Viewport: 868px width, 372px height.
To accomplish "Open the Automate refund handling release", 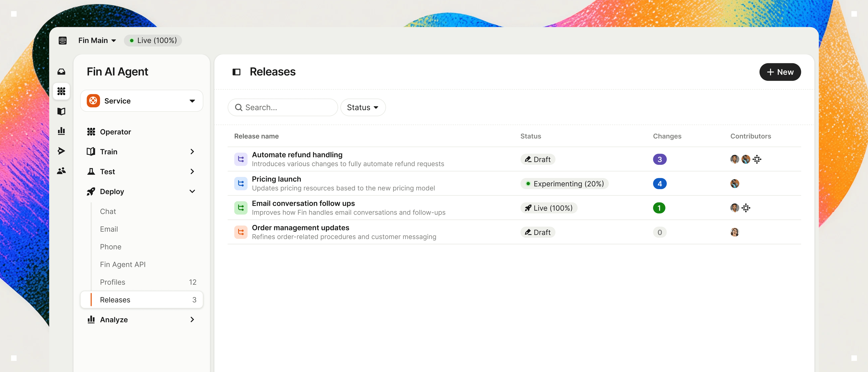I will [x=514, y=159].
